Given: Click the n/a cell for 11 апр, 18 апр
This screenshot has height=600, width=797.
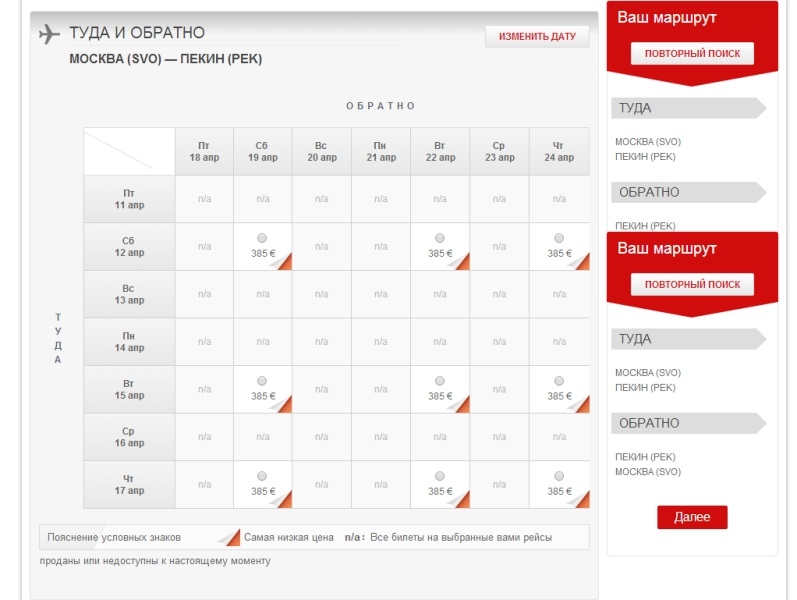Looking at the screenshot, I should tap(204, 199).
